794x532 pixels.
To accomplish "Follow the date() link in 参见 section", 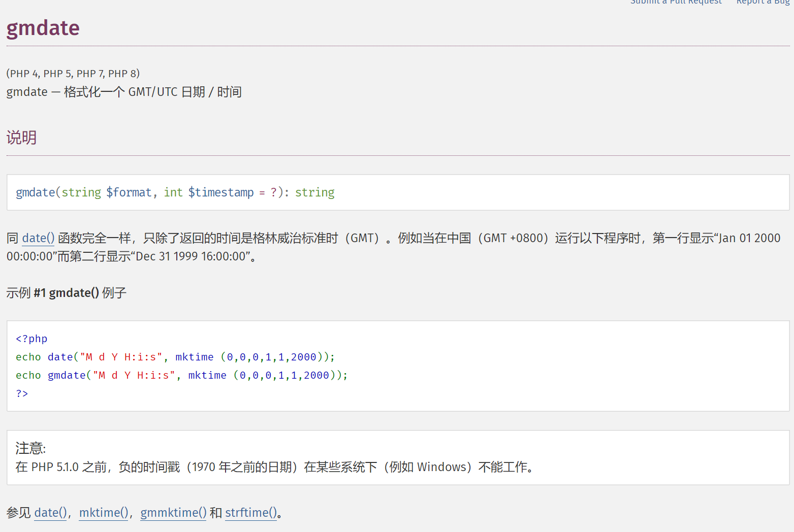I will [50, 513].
